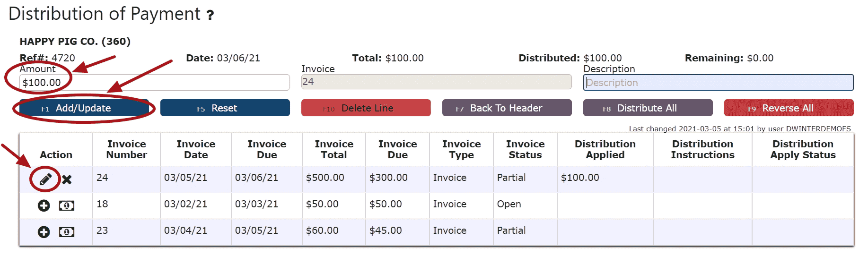Click the Distribute All button
This screenshot has height=256, width=868.
tap(648, 108)
